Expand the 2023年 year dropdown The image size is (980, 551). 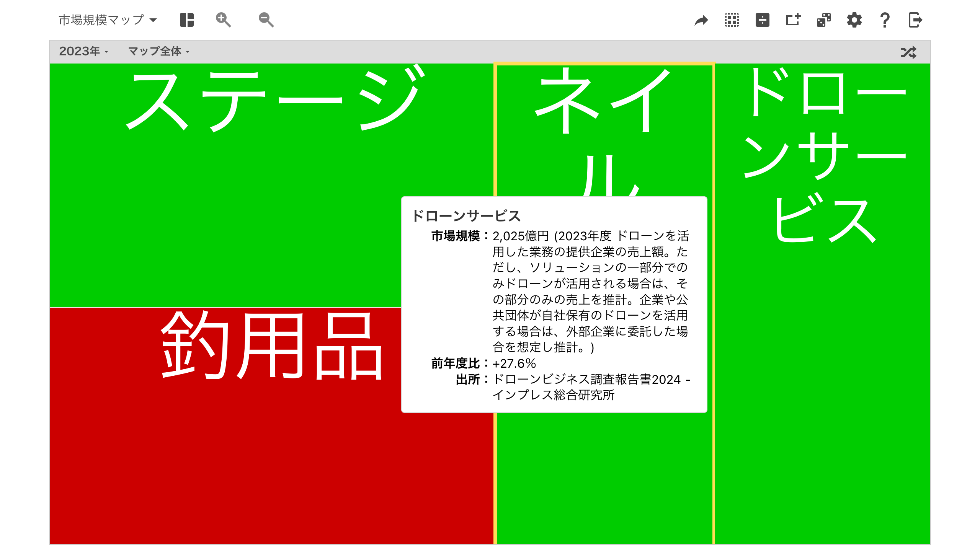pyautogui.click(x=83, y=51)
